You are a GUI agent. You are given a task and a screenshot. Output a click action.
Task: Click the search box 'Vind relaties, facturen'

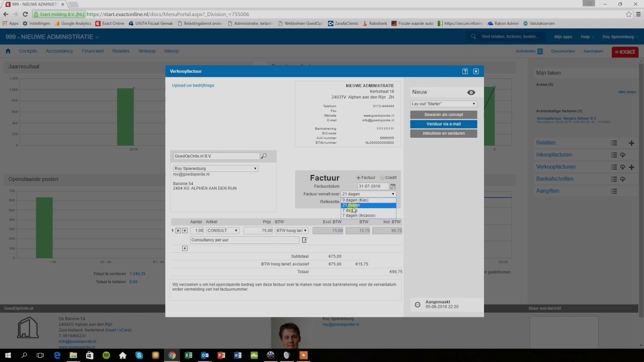coord(510,37)
